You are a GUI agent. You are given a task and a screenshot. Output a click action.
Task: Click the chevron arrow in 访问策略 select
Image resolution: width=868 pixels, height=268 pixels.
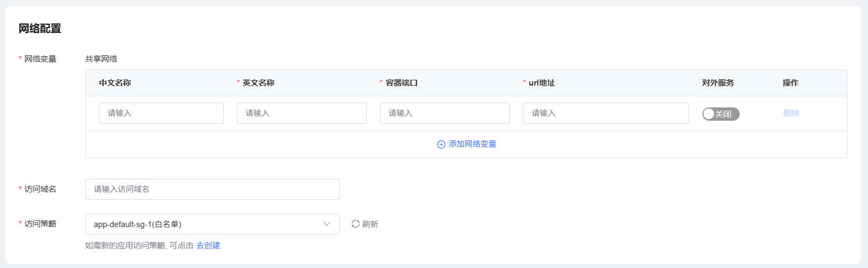tap(327, 224)
